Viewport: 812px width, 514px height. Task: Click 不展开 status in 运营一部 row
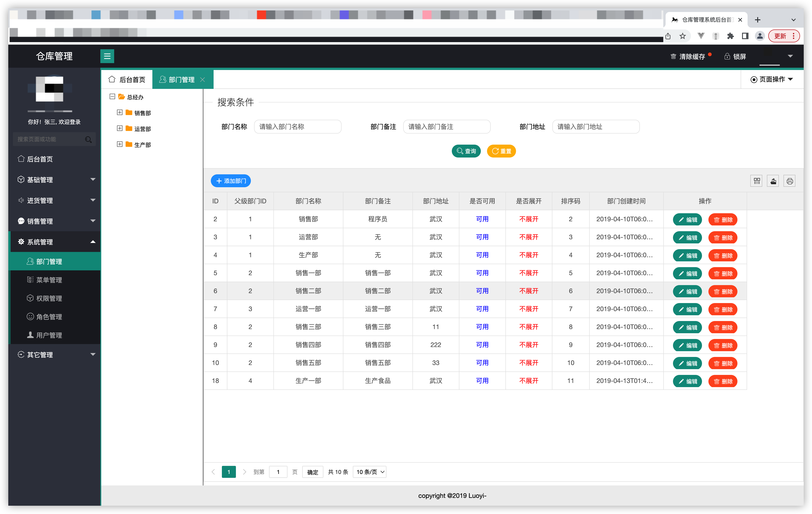coord(529,309)
